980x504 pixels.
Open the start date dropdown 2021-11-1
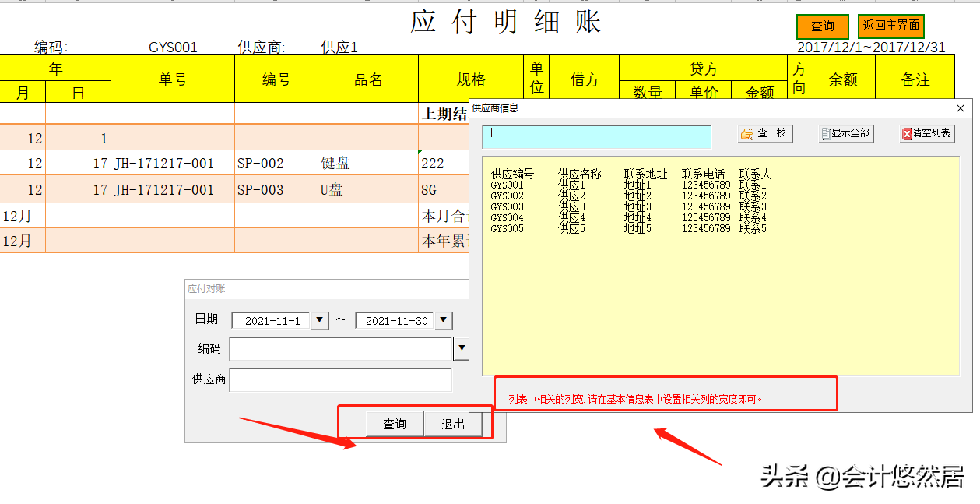(320, 320)
